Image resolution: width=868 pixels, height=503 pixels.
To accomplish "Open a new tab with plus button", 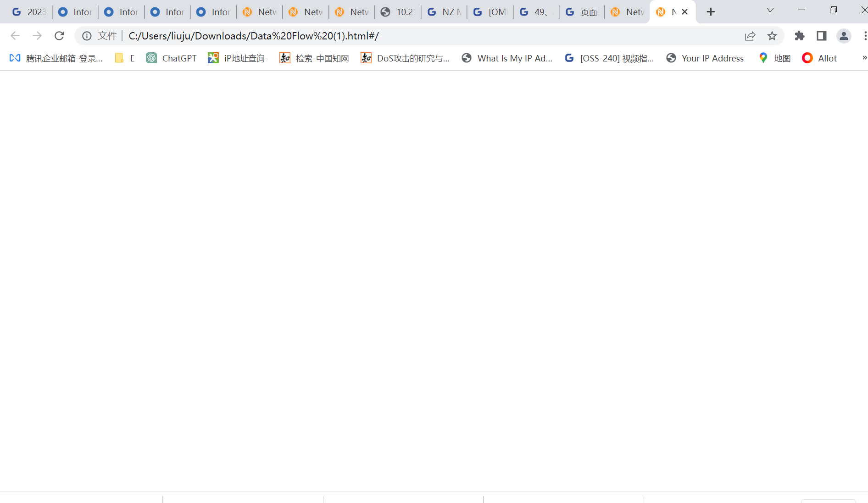I will tap(711, 12).
